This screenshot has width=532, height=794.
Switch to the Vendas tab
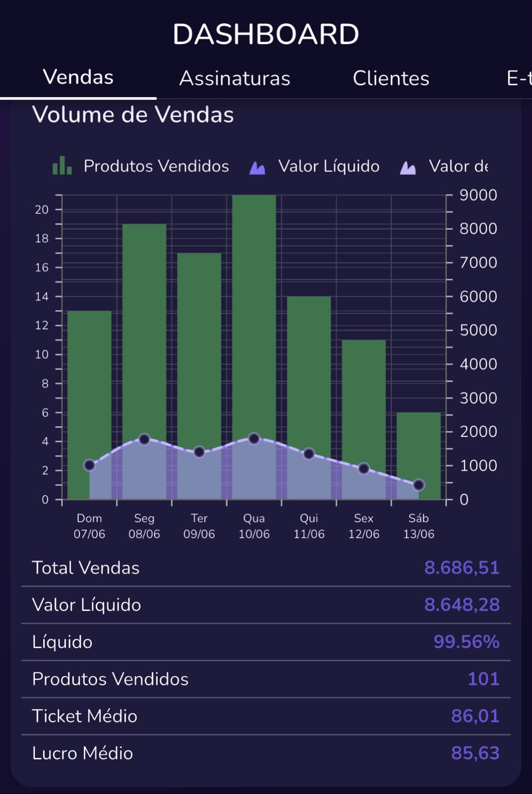coord(78,77)
